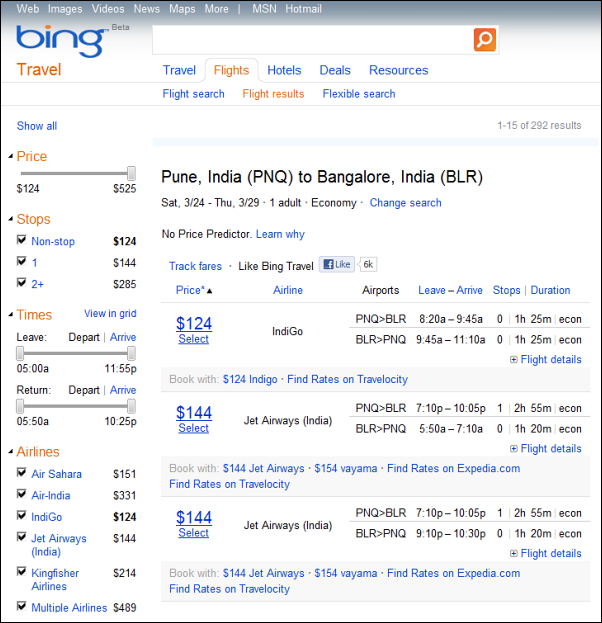
Task: Open Flexible search sub-tab
Action: coord(359,94)
